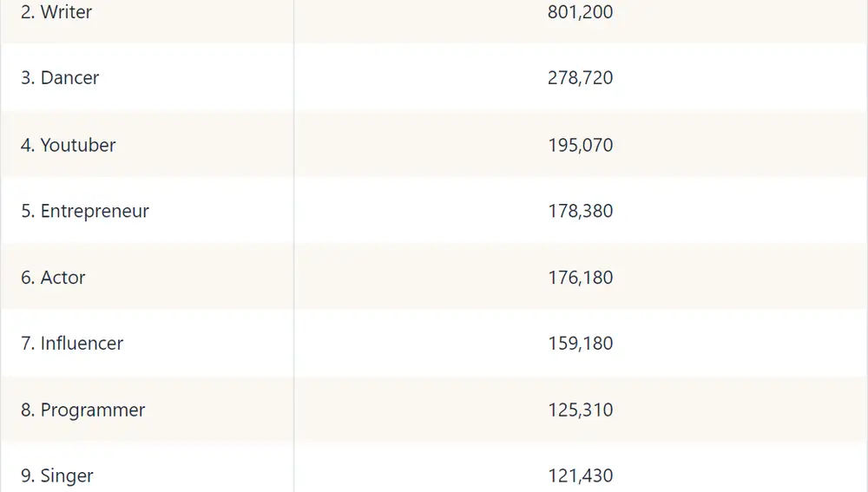868x492 pixels.
Task: Click the 176,180 value for Actor
Action: pyautogui.click(x=580, y=278)
